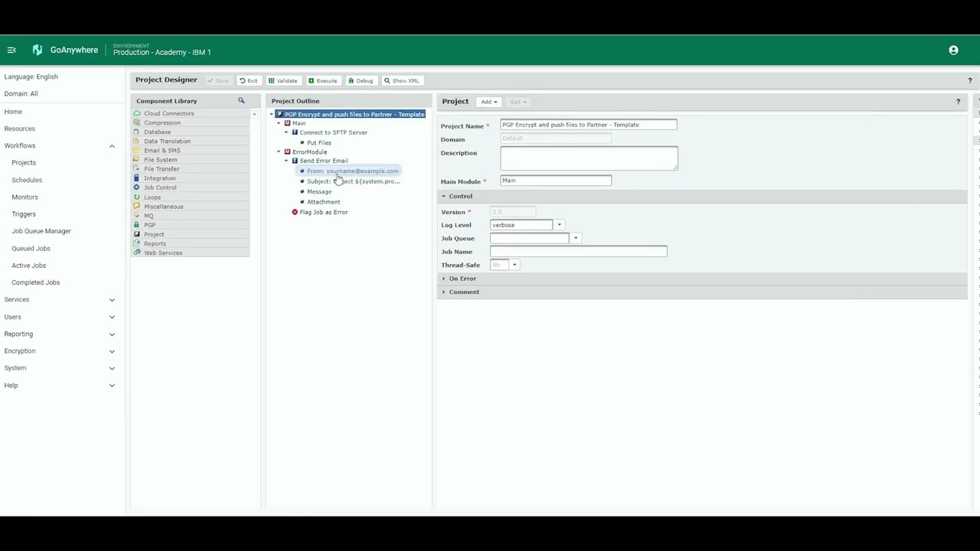Click the Description text area
Viewport: 980px width, 551px height.
pyautogui.click(x=589, y=158)
